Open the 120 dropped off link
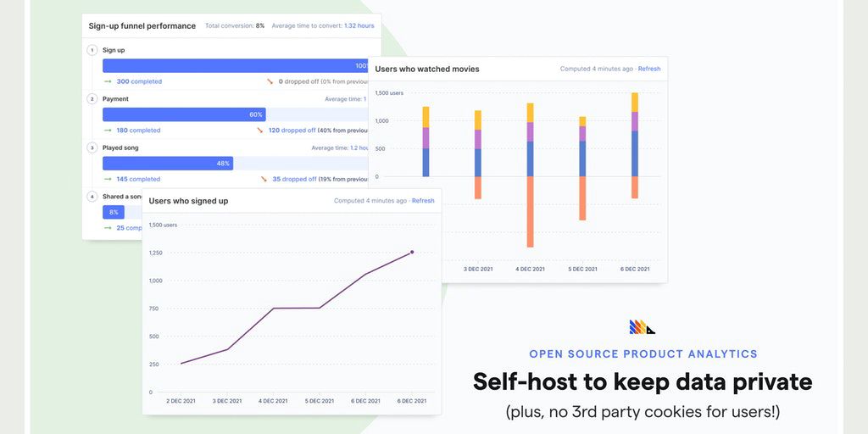Image resolution: width=868 pixels, height=434 pixels. (292, 131)
